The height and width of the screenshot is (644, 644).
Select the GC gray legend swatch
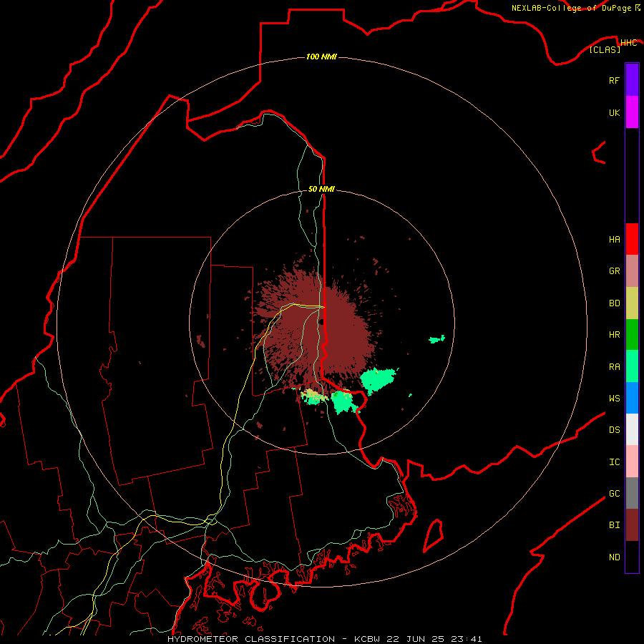(x=632, y=493)
